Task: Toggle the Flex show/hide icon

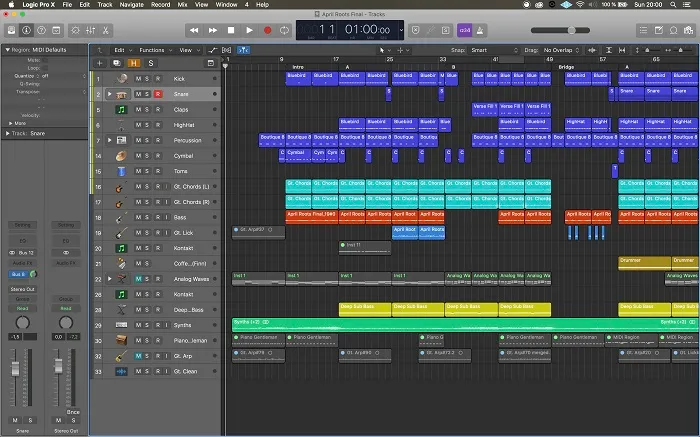Action: (227, 50)
